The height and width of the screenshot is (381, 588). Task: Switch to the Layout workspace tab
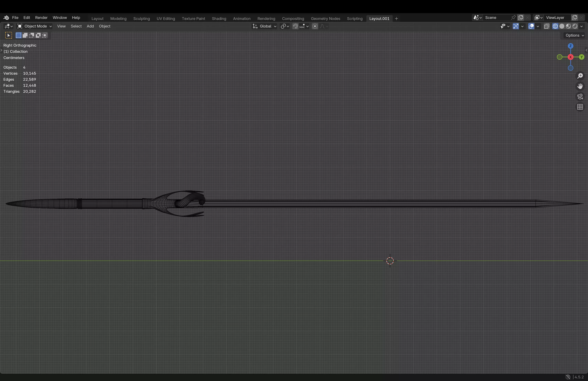tap(97, 19)
